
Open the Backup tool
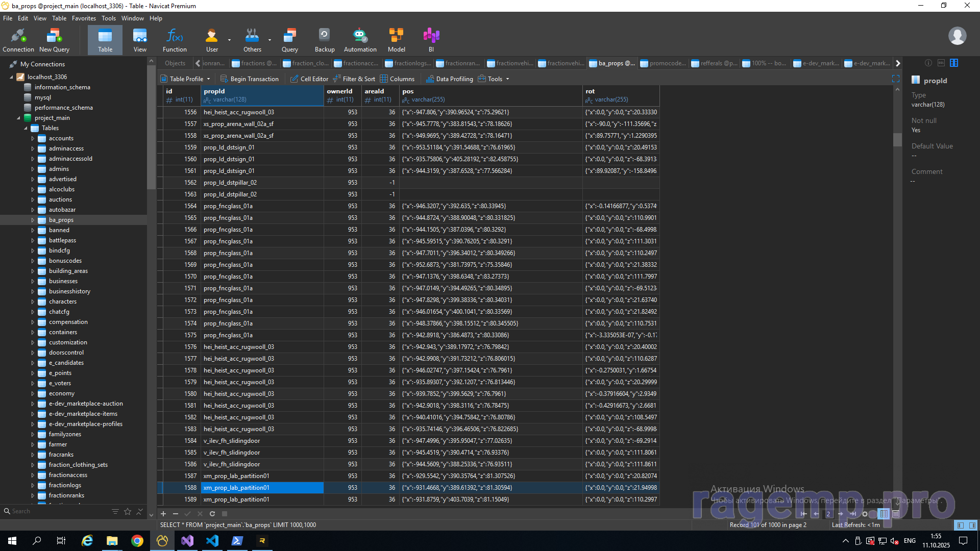pyautogui.click(x=324, y=40)
